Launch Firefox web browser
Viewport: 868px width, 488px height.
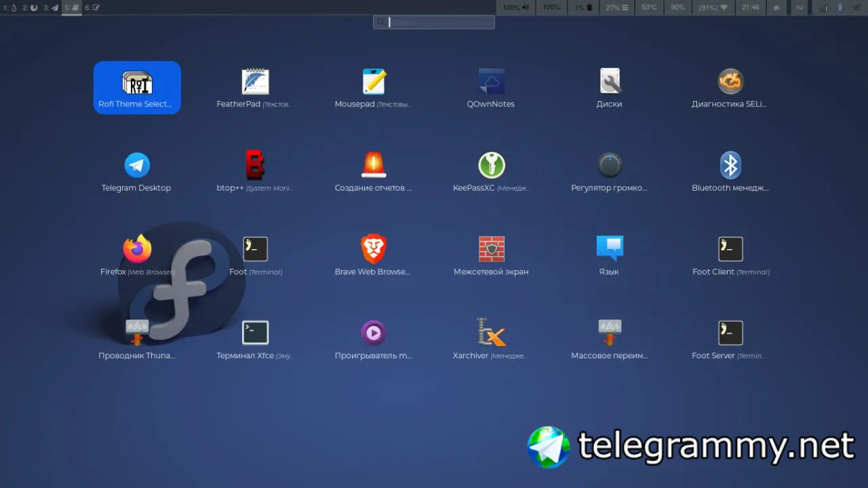click(137, 256)
